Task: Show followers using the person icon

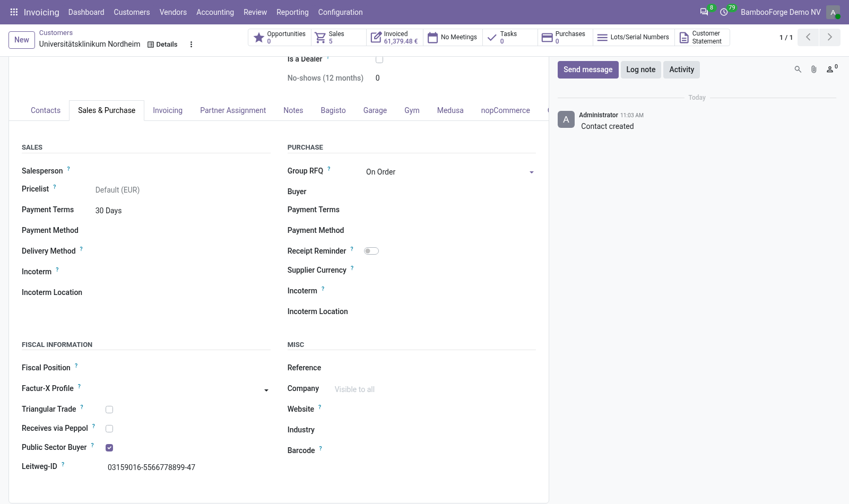Action: pyautogui.click(x=831, y=69)
